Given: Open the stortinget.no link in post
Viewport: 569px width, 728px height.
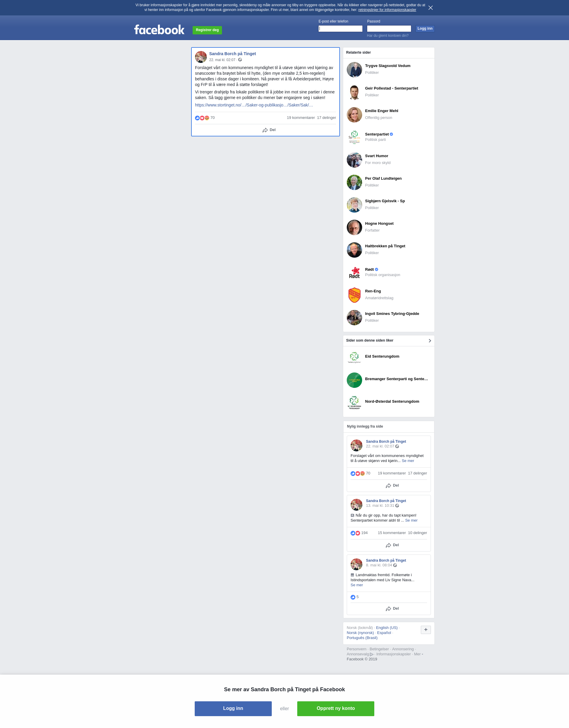Looking at the screenshot, I should click(254, 105).
